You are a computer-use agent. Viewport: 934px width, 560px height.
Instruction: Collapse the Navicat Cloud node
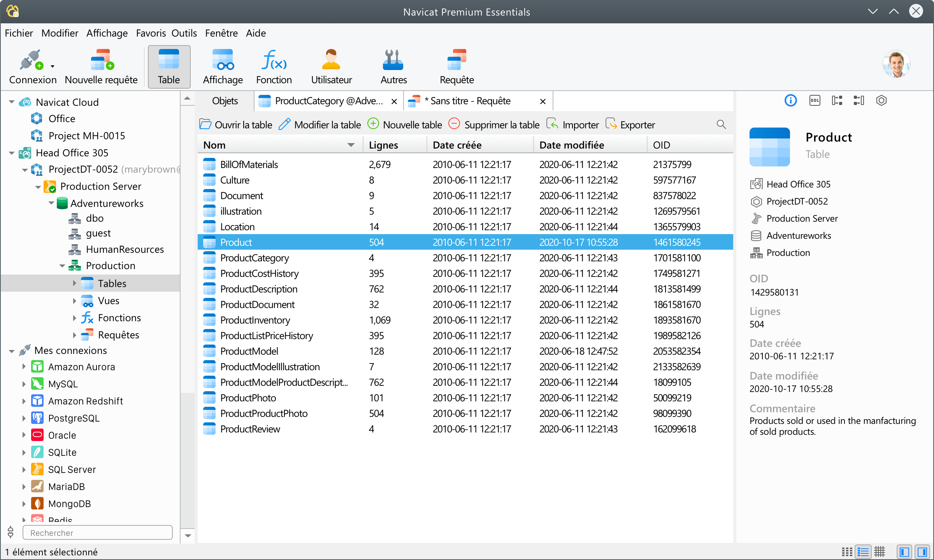(12, 102)
